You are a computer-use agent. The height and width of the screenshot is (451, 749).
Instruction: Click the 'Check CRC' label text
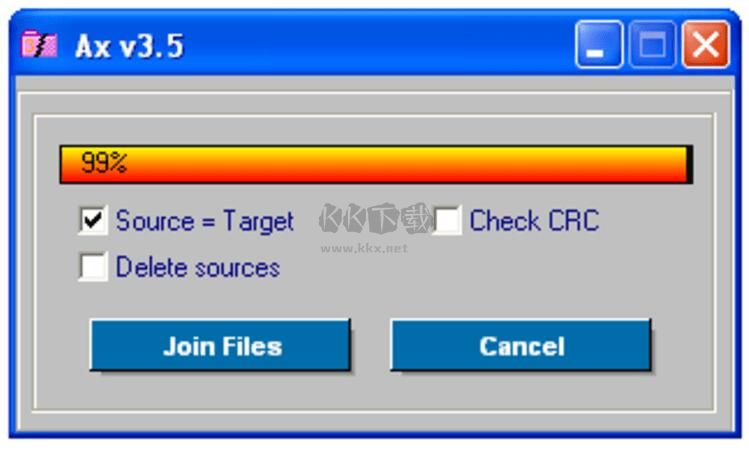(534, 221)
